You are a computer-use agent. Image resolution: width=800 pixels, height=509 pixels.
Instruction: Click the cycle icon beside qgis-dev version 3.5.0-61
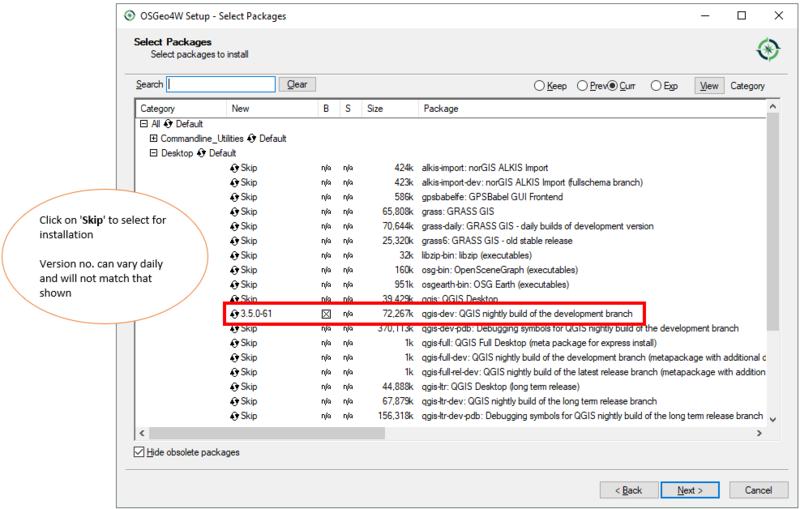coord(234,314)
